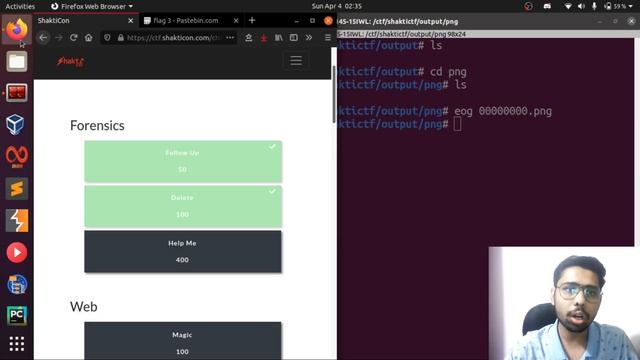Viewport: 640px width, 360px height.
Task: Click the ShaktiCTF logo
Action: tap(71, 62)
